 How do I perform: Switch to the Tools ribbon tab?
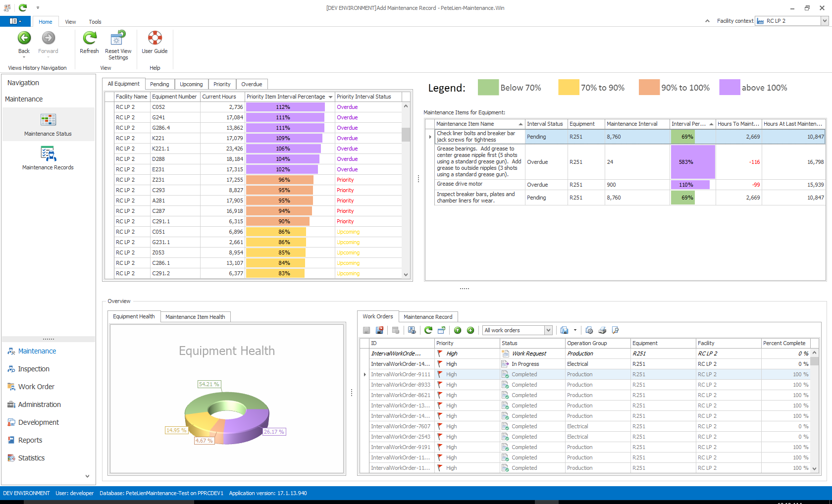[x=95, y=22]
